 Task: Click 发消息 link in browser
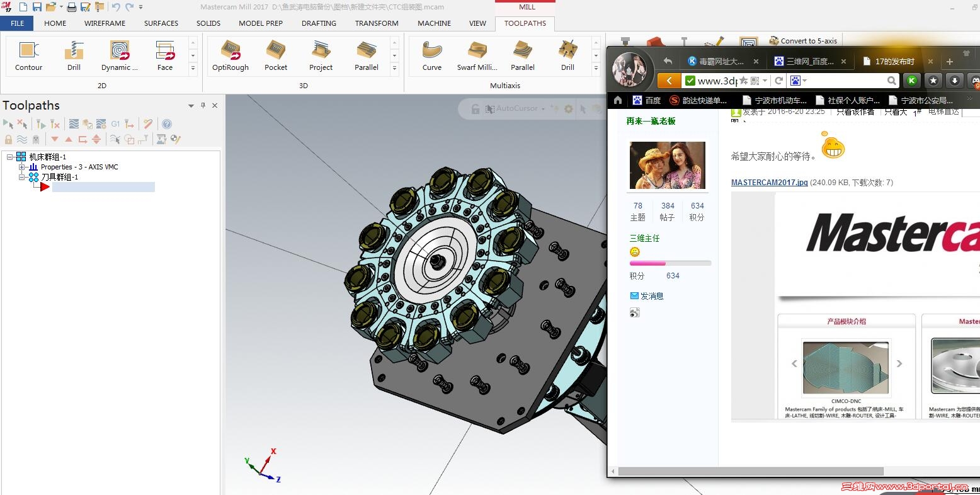pos(647,296)
